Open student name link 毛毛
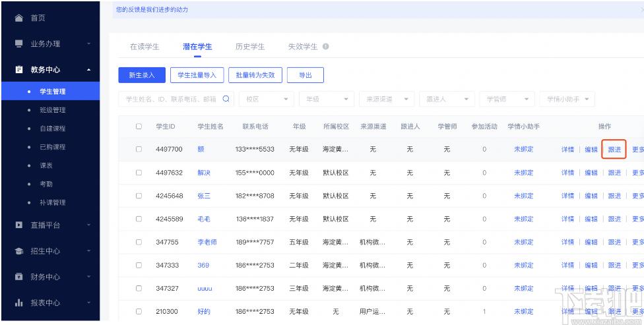The width and height of the screenshot is (644, 325). click(204, 219)
